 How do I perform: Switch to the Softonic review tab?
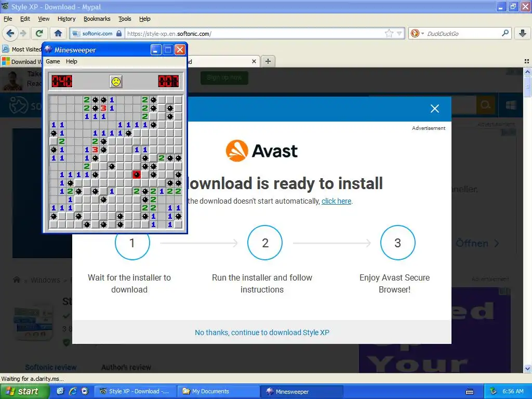(x=51, y=367)
